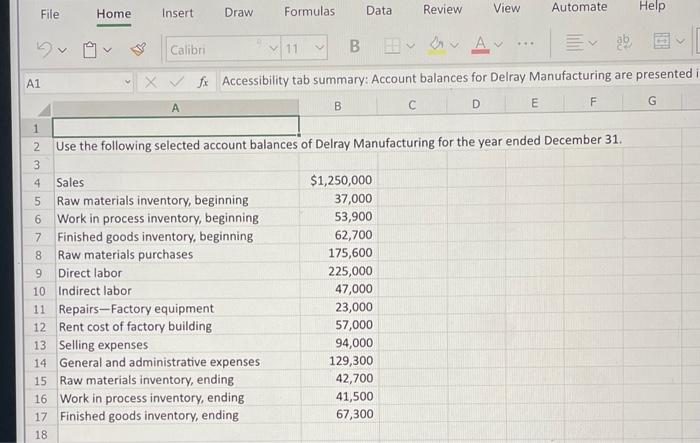Click the Merge cells icon

(662, 41)
